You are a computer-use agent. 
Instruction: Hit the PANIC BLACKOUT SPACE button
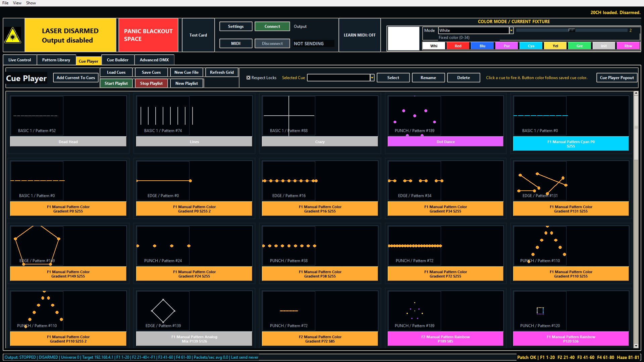pos(148,35)
